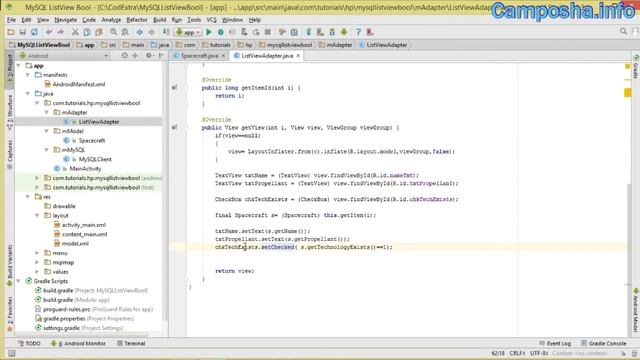Image resolution: width=640 pixels, height=360 pixels.
Task: Click the Replace toolbar icon
Action: [x=125, y=32]
